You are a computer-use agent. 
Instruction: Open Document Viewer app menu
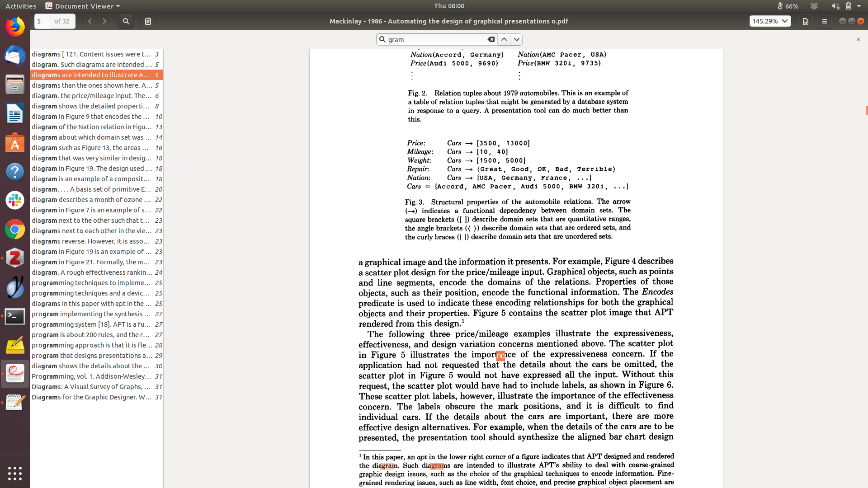[83, 6]
